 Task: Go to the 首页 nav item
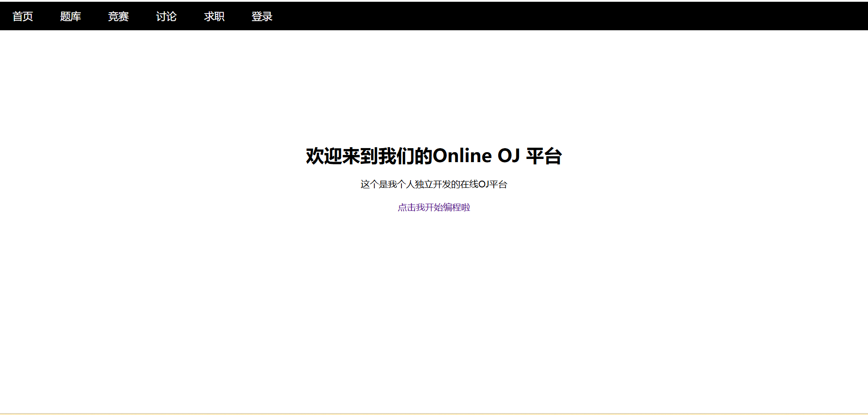pos(23,17)
